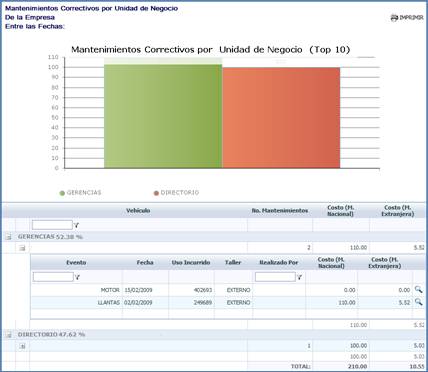Click chart title Mantenimientos Correctivos por Unidad de Negocio
Screen dimensions: 428x372
click(x=211, y=50)
